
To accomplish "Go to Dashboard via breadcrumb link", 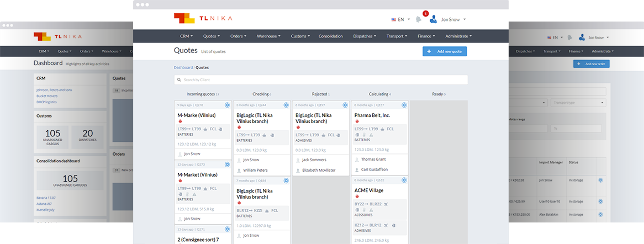I will 183,67.
